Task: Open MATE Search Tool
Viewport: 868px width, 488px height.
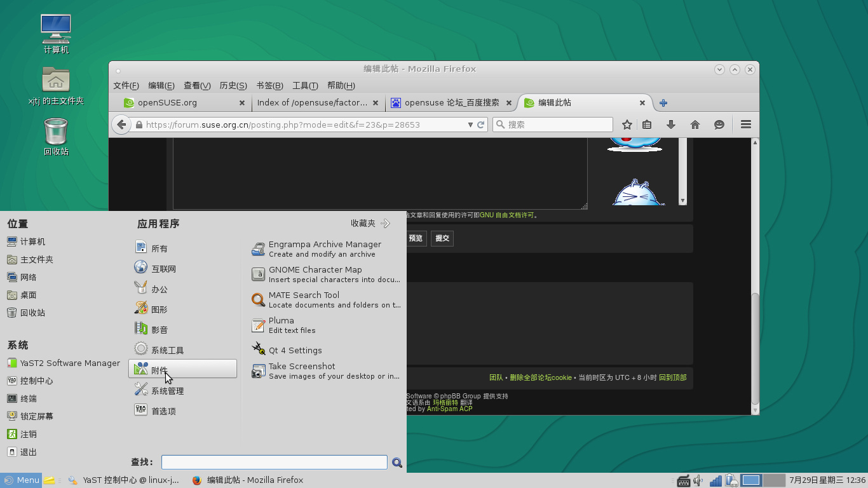Action: (326, 300)
